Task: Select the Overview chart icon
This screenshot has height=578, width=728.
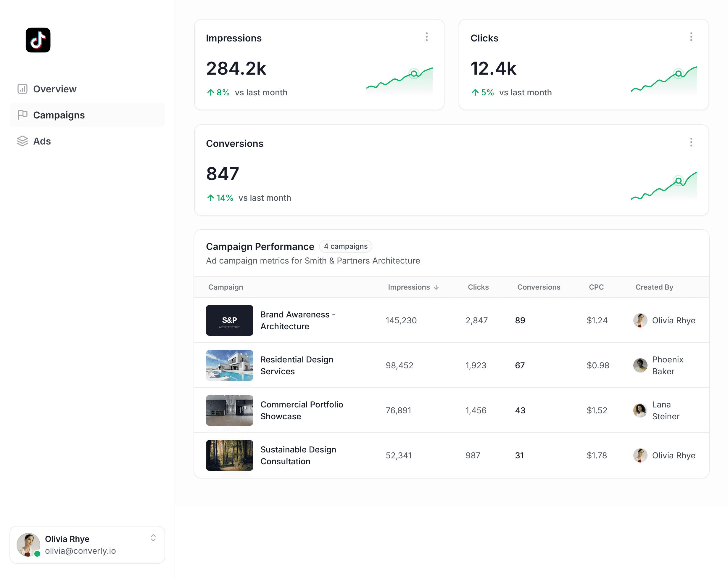Action: click(22, 89)
